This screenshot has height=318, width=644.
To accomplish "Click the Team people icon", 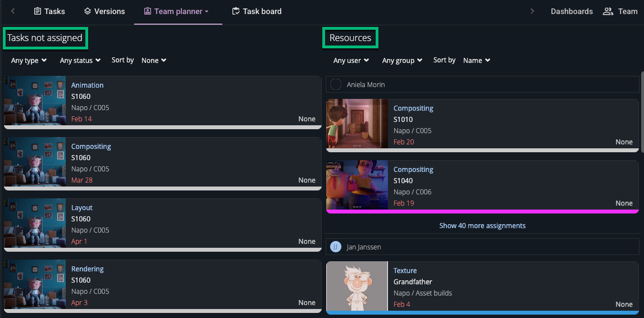I will 608,11.
